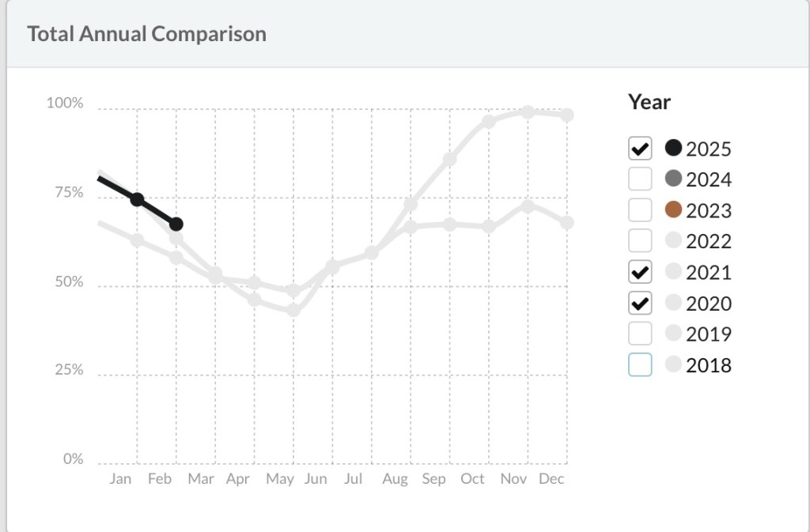Tick the 2022 year checkbox
810x532 pixels.
(640, 241)
